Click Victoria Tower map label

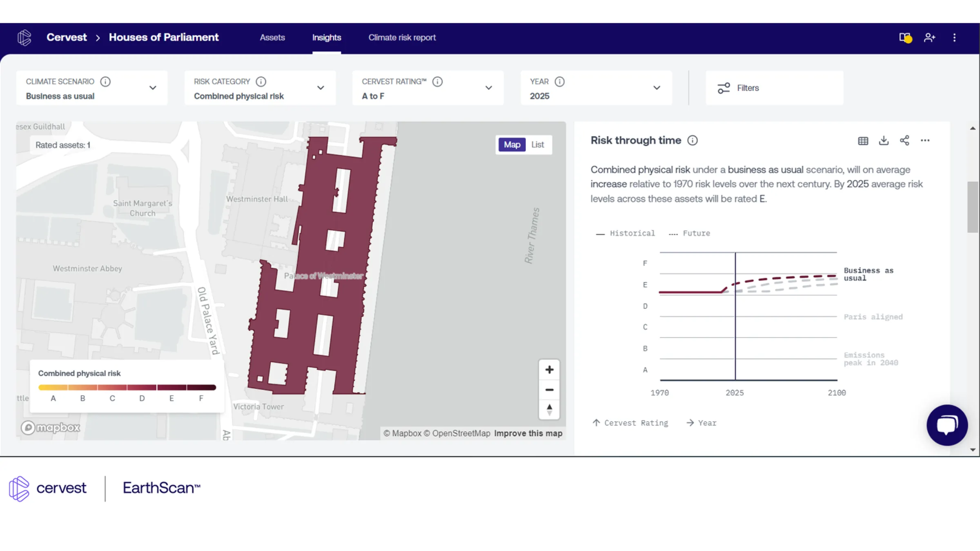click(x=258, y=406)
